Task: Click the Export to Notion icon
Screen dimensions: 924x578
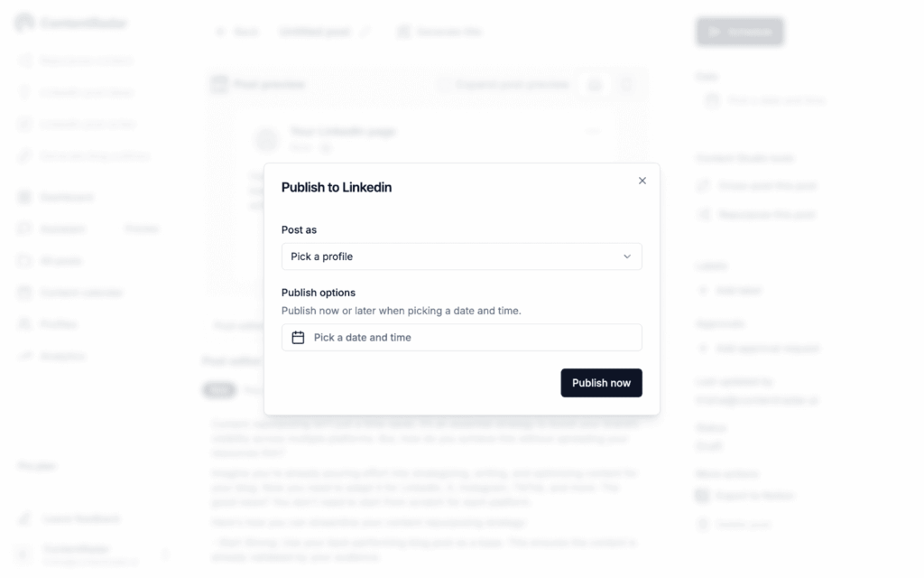Action: [703, 496]
